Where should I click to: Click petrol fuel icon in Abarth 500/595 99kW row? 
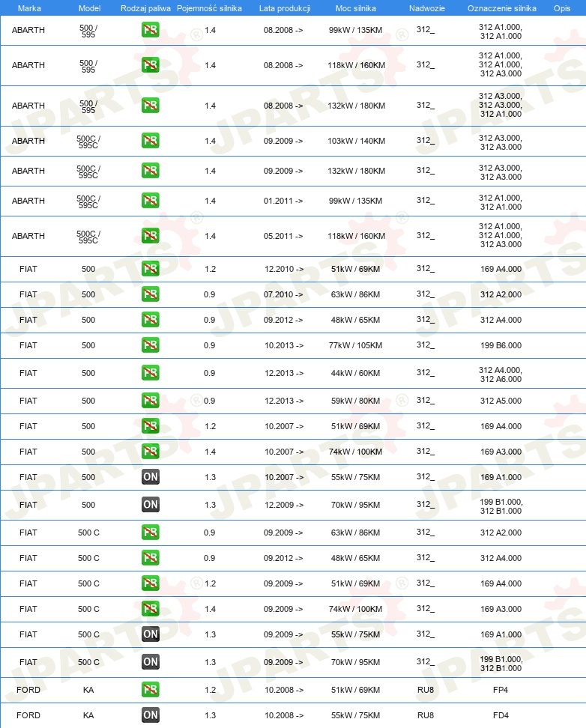150,30
